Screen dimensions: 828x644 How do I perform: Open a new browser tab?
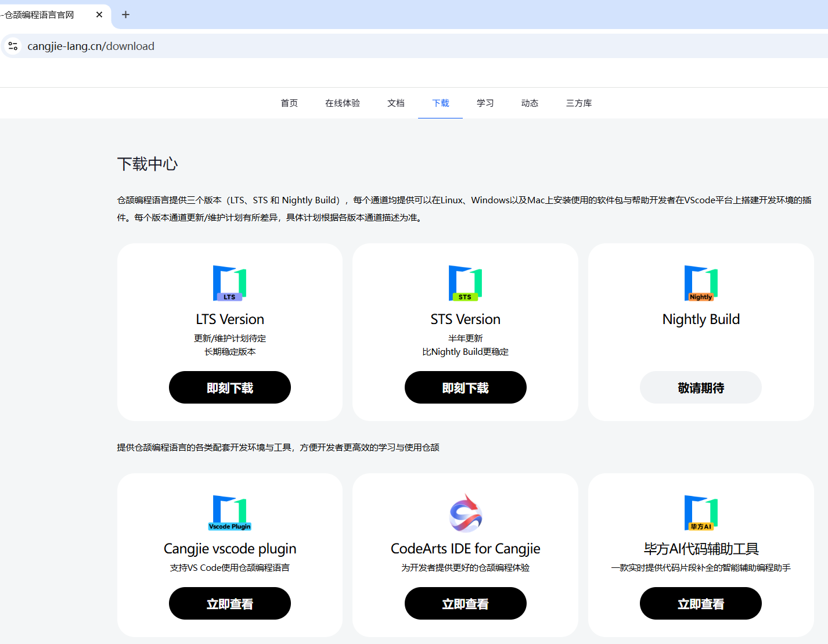(125, 15)
